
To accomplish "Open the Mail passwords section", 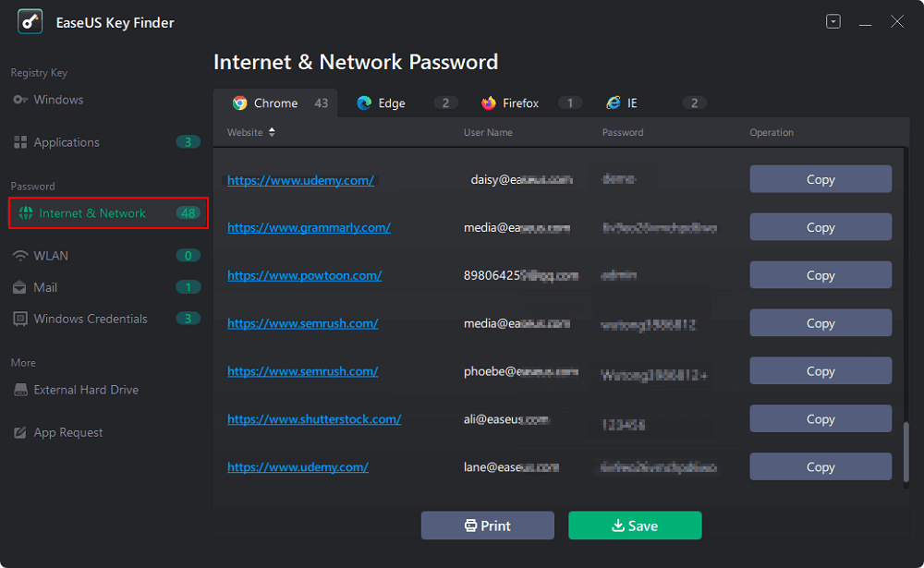I will point(45,287).
